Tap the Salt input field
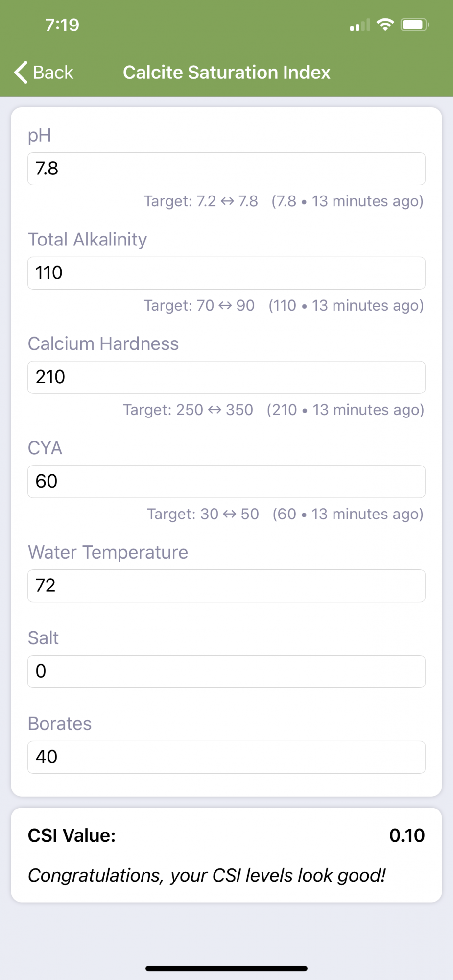 point(226,671)
